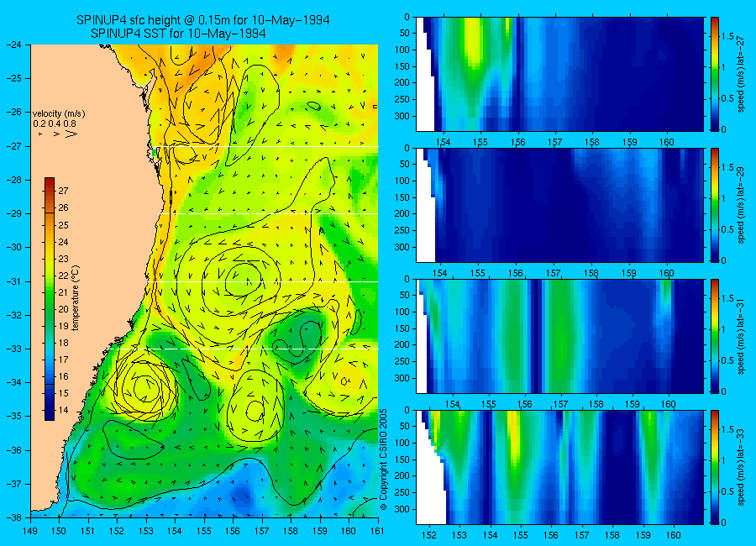
Task: Click depth label 150 in the lat=-27 panel
Action: 402,66
